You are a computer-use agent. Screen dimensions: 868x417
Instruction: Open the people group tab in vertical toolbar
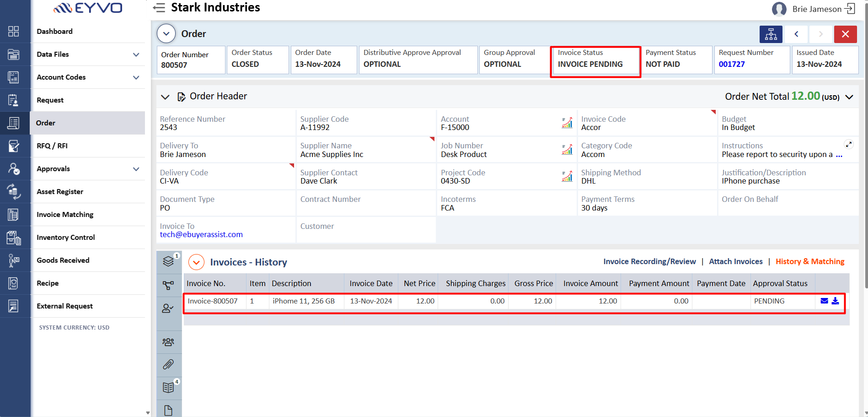pyautogui.click(x=169, y=342)
